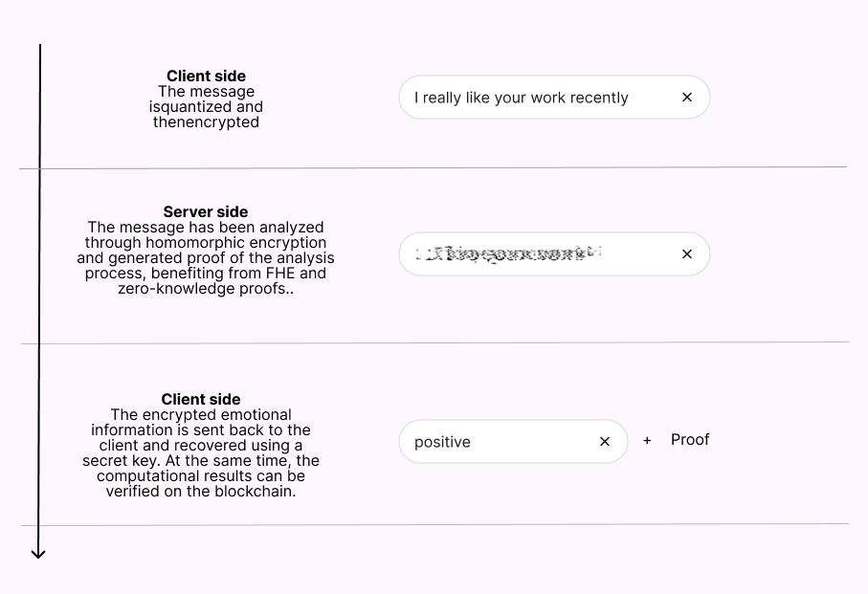Focus the 'I really like your work recently' input

point(536,98)
